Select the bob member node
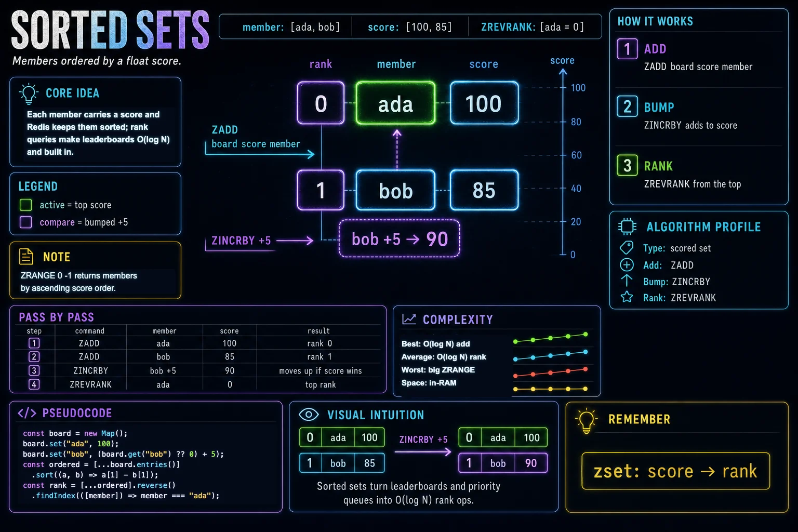 395,191
